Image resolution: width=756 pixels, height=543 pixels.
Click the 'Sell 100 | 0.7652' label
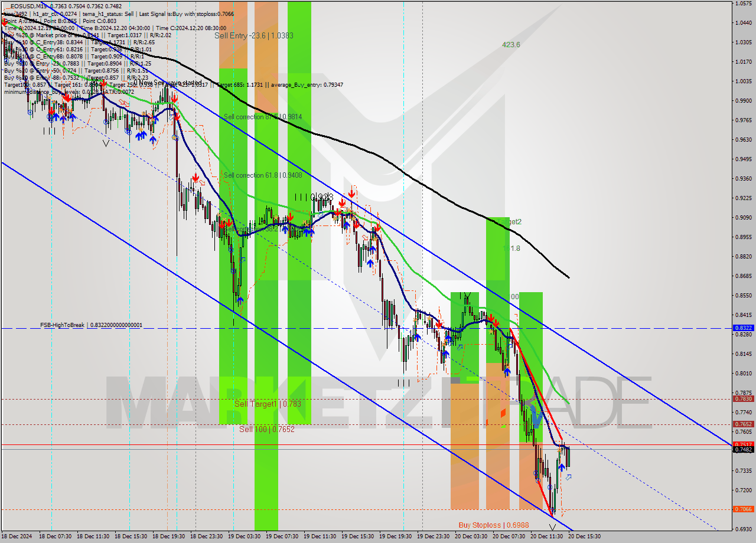267,429
